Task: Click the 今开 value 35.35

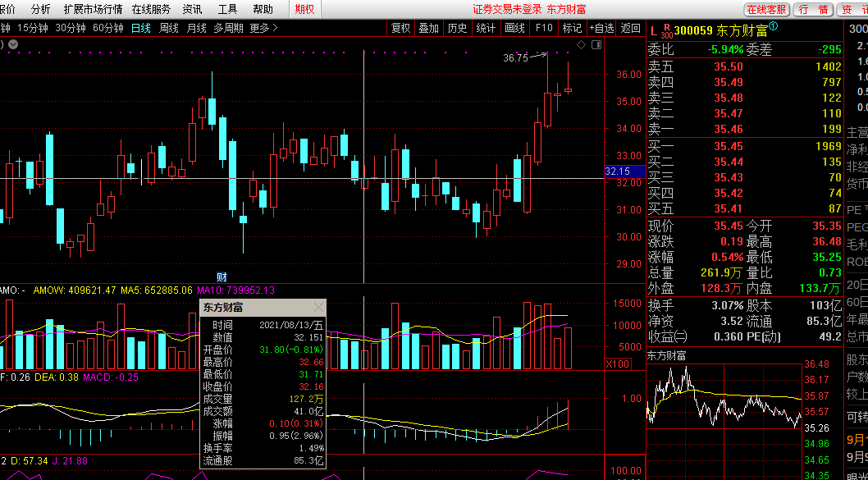Action: (x=827, y=226)
